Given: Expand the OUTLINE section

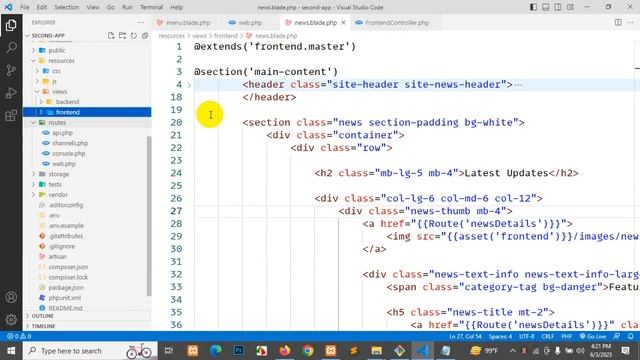Looking at the screenshot, I should (x=87, y=316).
